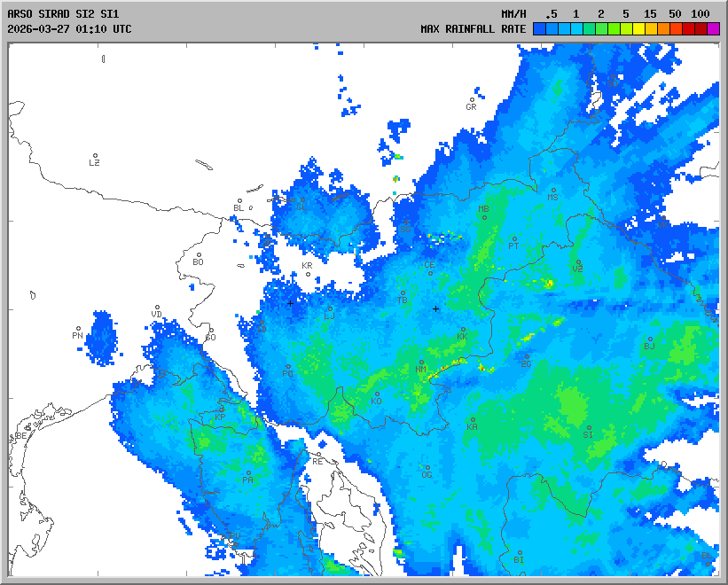This screenshot has width=728, height=585.
Task: Click the MAX RAINFALL RATE label
Action: tap(473, 28)
